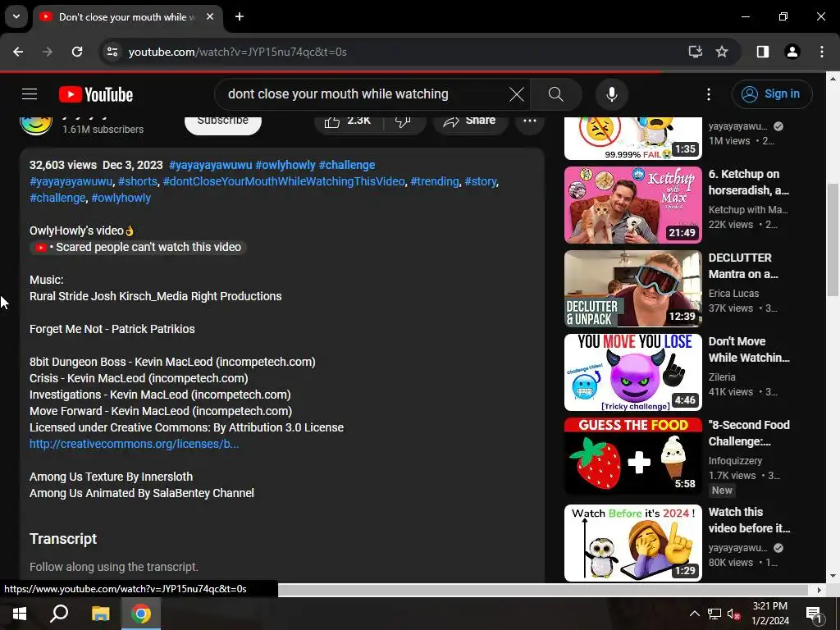Open the creativecommons.org license link
Image resolution: width=840 pixels, height=630 pixels.
pos(134,444)
